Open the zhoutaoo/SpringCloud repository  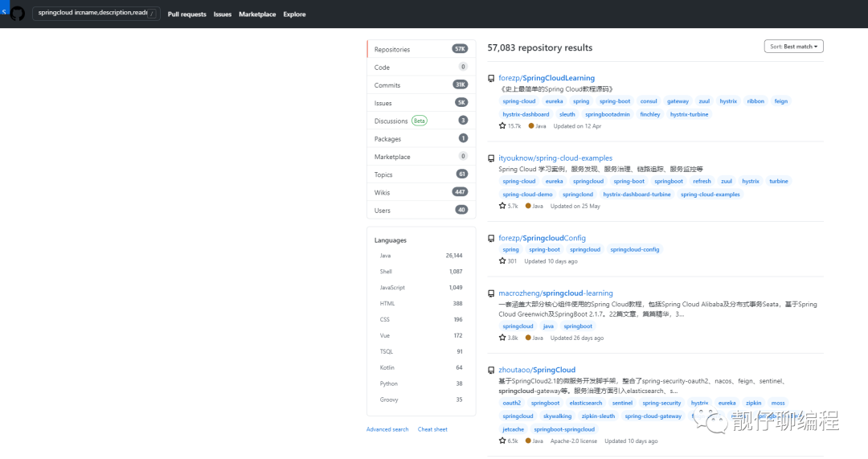point(537,370)
